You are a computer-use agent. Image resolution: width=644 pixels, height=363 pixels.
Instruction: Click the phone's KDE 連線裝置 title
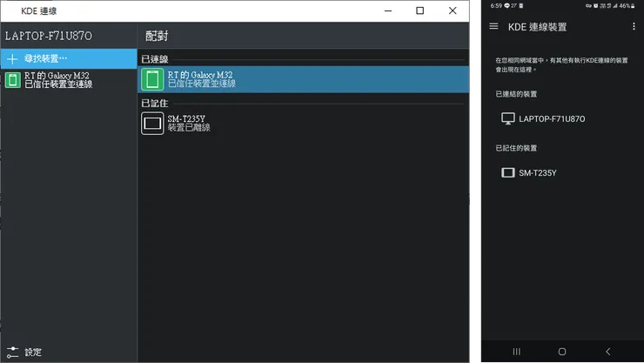coord(537,27)
